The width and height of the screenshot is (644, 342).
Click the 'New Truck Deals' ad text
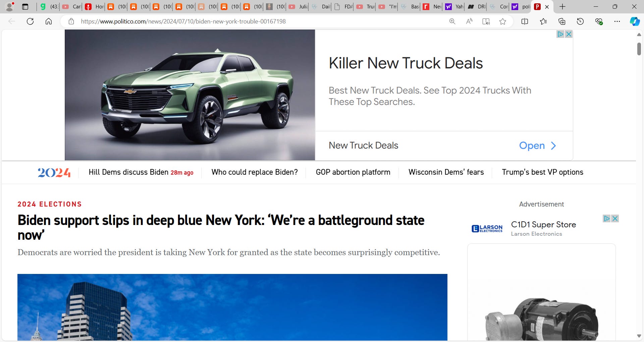point(363,146)
